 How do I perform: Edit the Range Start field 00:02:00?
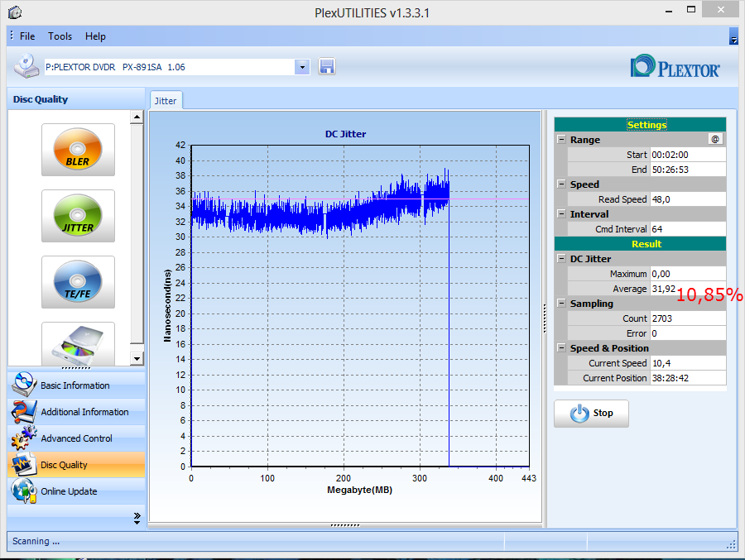tap(688, 155)
